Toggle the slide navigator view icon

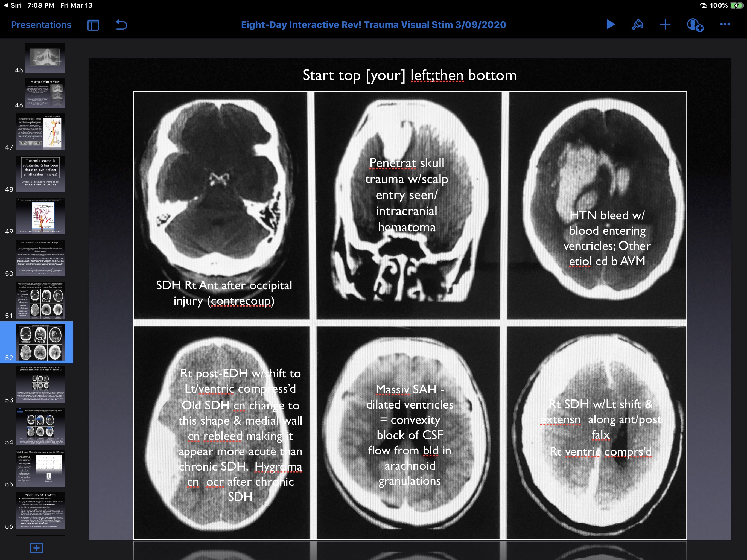(x=93, y=25)
